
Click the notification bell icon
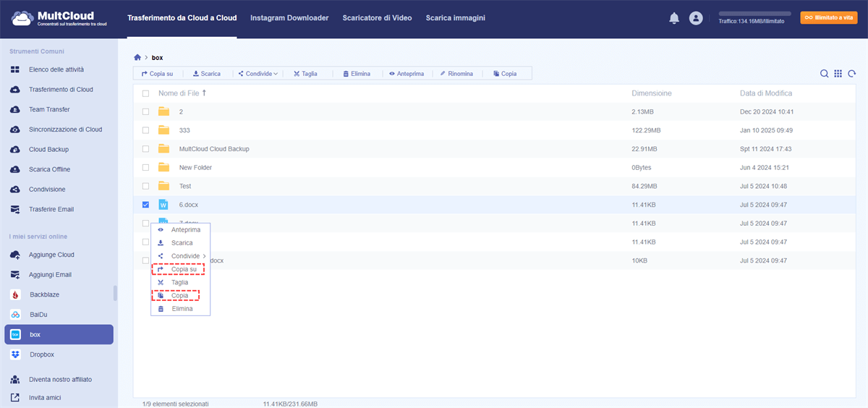click(x=674, y=18)
